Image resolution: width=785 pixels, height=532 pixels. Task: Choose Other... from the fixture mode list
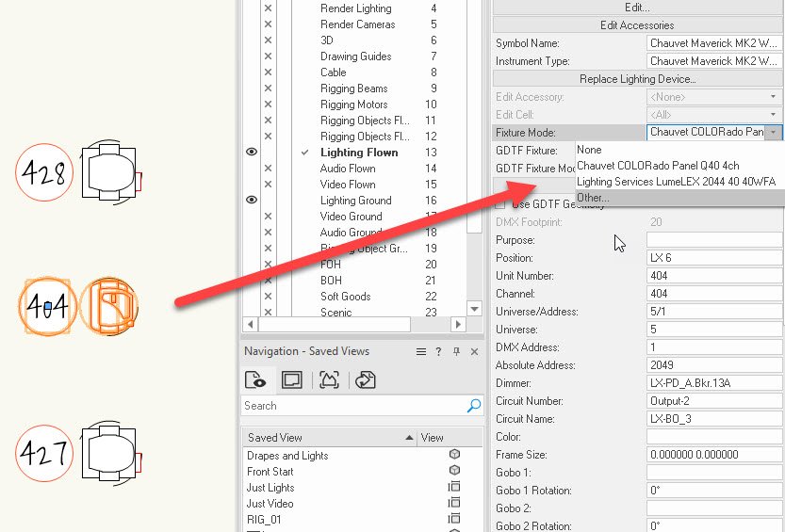point(593,198)
